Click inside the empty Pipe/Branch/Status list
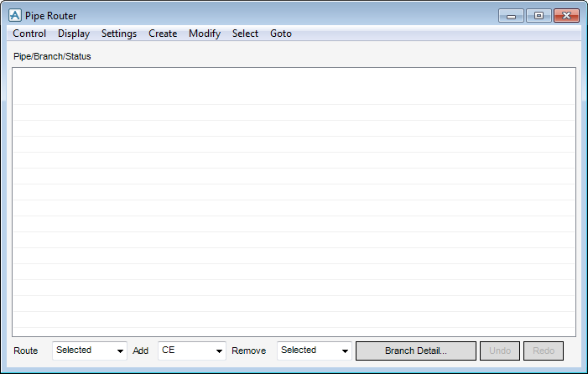 click(294, 201)
